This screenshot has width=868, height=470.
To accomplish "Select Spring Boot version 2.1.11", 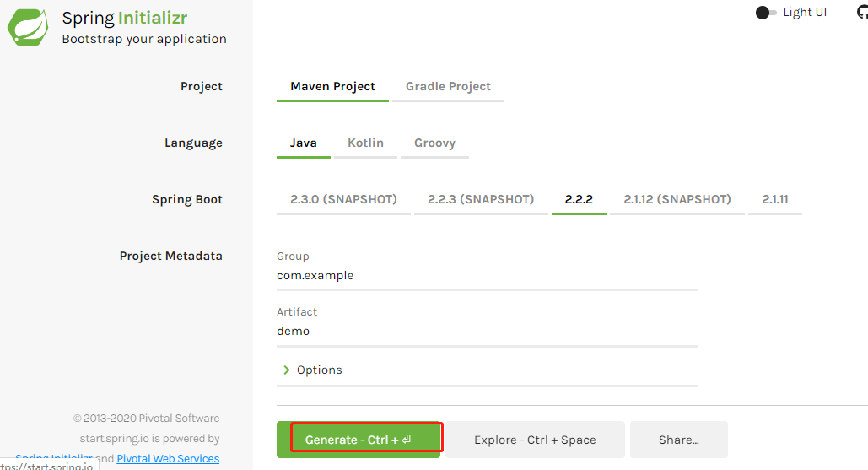I will [x=775, y=200].
